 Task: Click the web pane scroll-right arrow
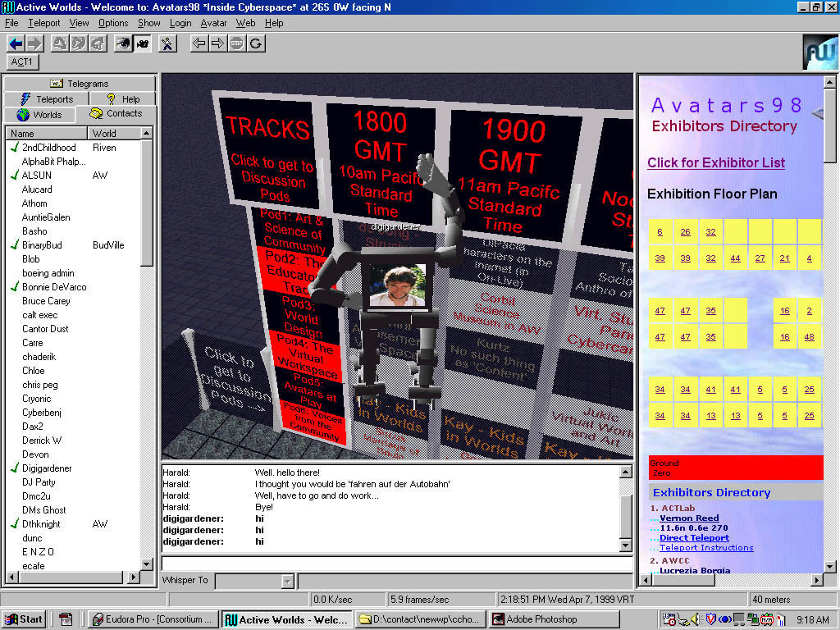coord(817,580)
